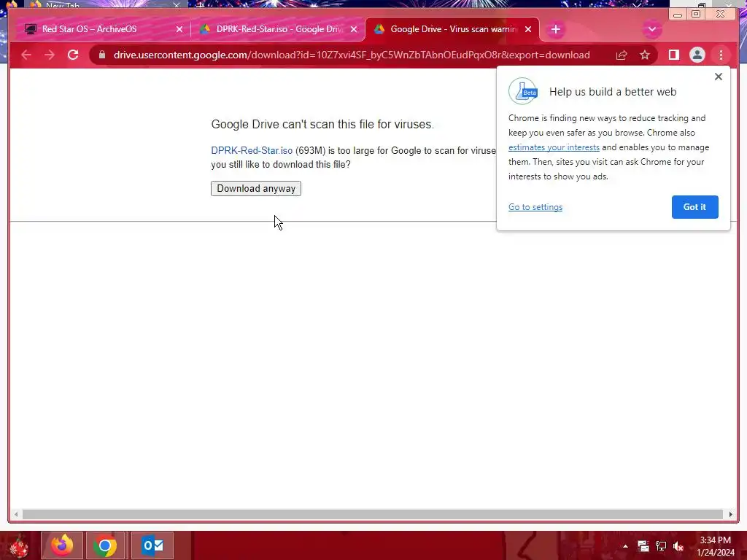Viewport: 747px width, 560px height.
Task: Open the clock showing 3:34 PM
Action: (x=715, y=546)
